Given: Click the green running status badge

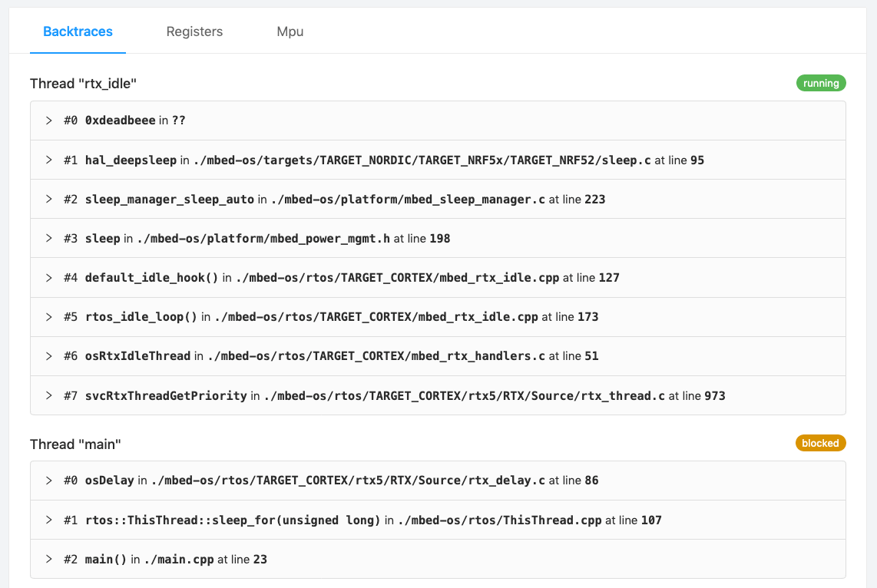Looking at the screenshot, I should (821, 83).
